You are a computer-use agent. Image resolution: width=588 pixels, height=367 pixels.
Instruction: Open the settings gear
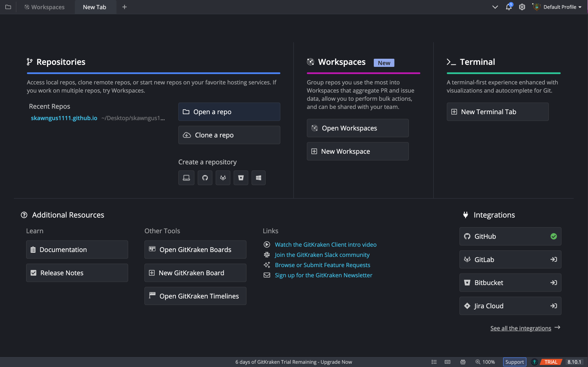coord(522,7)
